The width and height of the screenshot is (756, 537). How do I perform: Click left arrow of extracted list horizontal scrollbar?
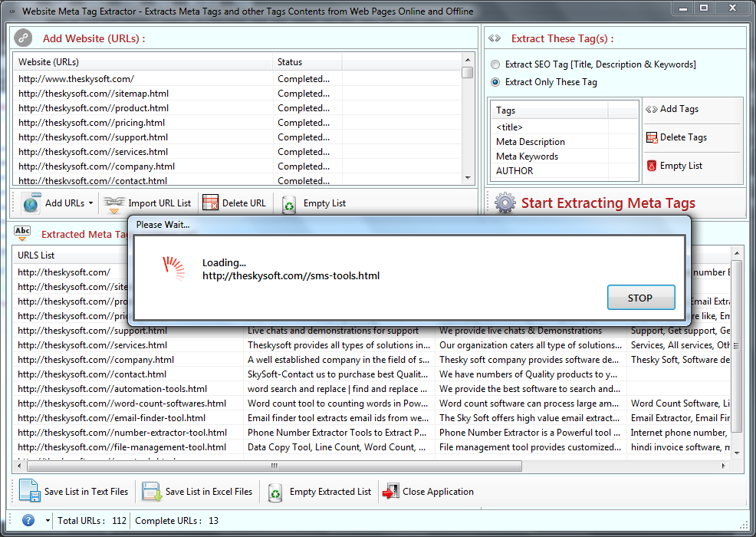coord(19,466)
